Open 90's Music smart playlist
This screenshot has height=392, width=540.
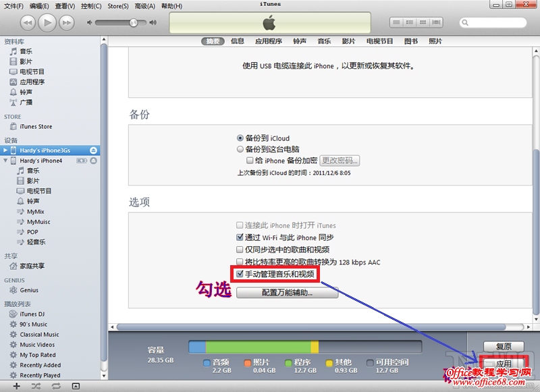(33, 325)
